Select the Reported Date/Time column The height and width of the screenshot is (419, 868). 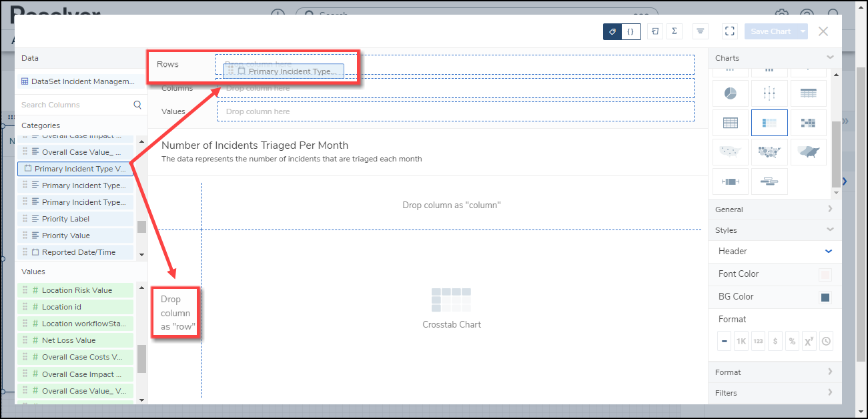(75, 252)
